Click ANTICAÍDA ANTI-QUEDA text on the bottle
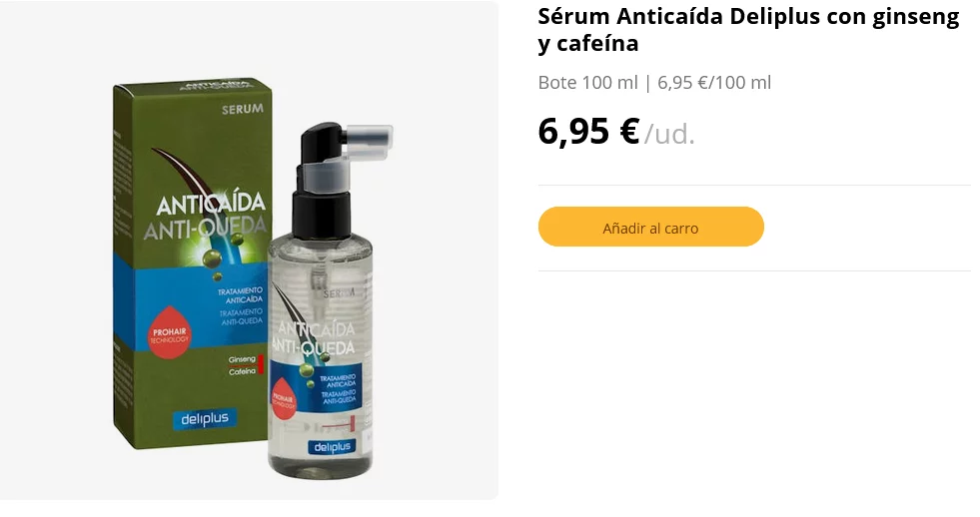The image size is (980, 517). (x=316, y=338)
